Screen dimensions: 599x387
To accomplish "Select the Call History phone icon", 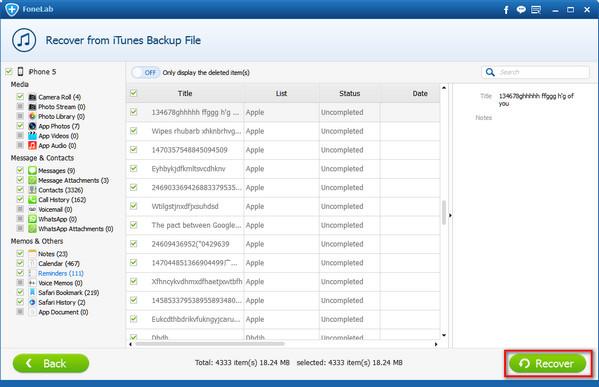I will pos(32,199).
